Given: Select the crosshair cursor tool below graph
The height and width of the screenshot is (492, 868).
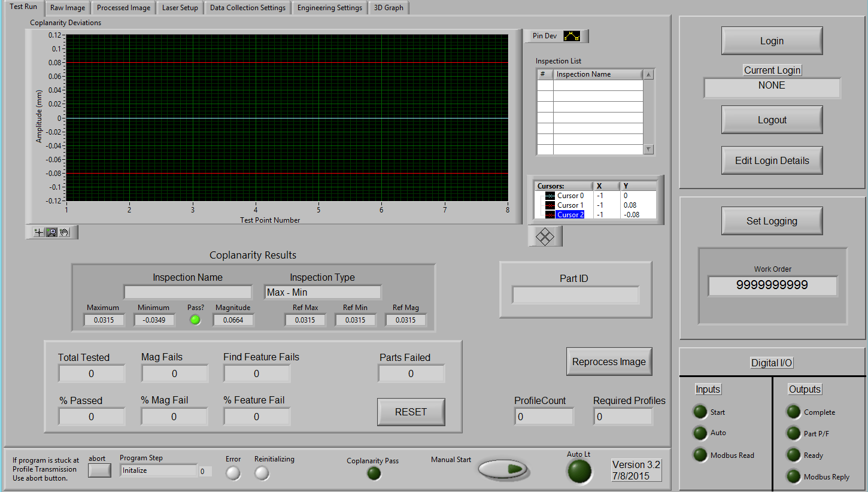Looking at the screenshot, I should [39, 232].
